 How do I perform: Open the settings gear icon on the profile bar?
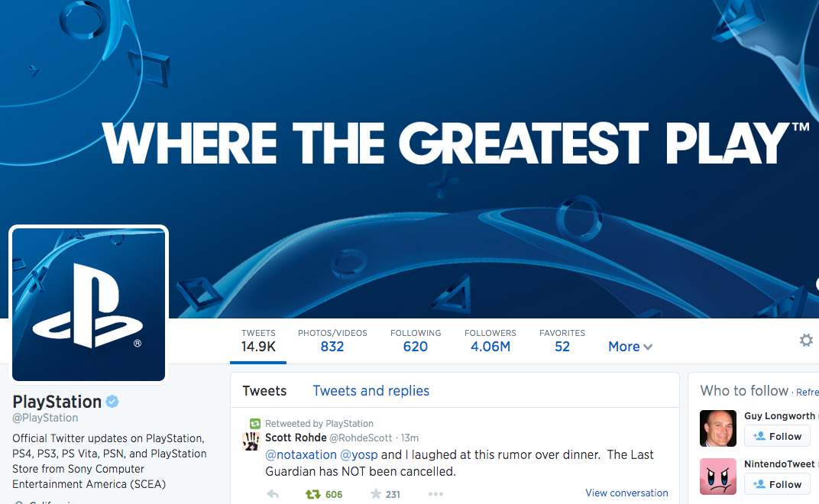click(x=807, y=340)
